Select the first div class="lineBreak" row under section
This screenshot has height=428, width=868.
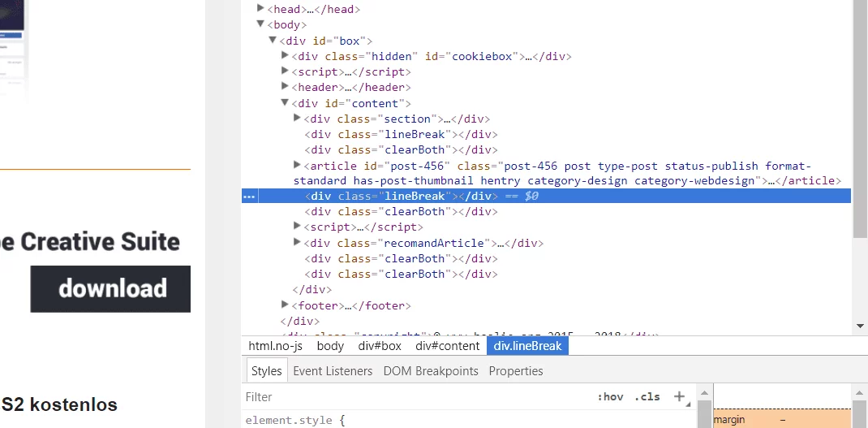point(401,134)
